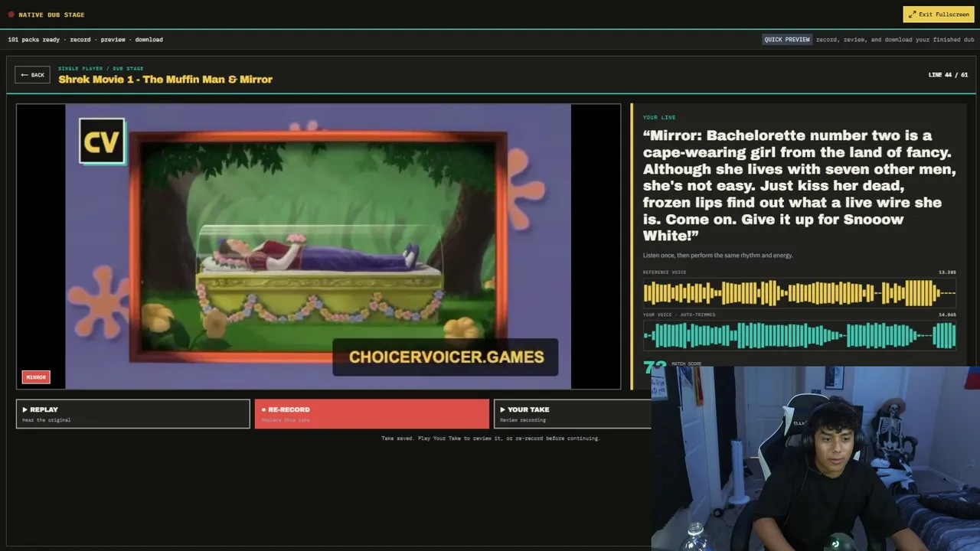
Task: Click the your voice waveform
Action: click(799, 335)
